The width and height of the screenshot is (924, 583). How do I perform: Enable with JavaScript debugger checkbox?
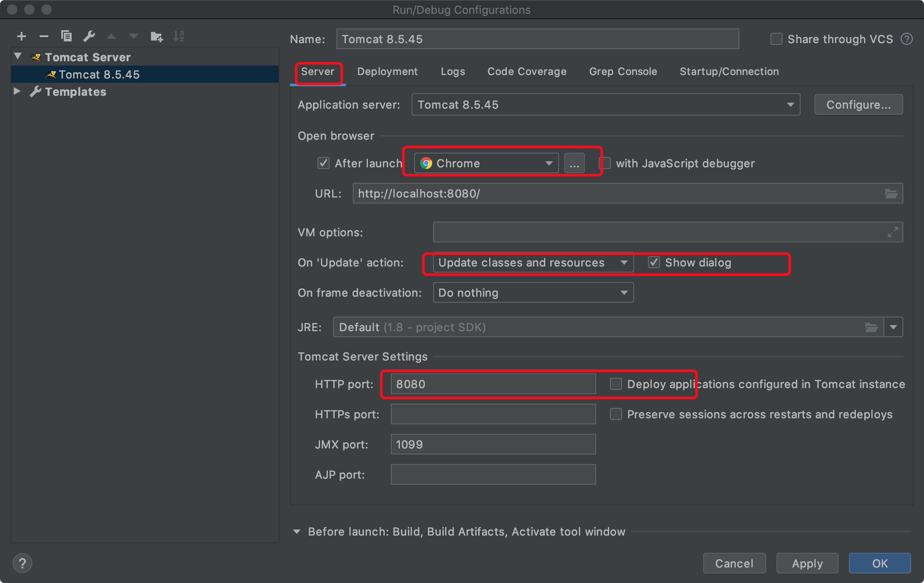tap(606, 163)
